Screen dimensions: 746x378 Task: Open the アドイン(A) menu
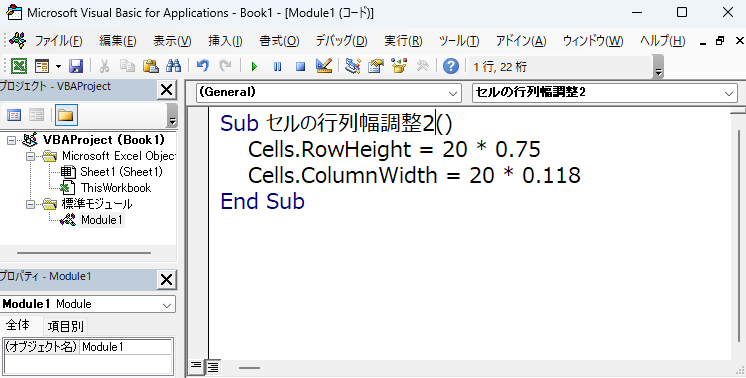pyautogui.click(x=521, y=41)
